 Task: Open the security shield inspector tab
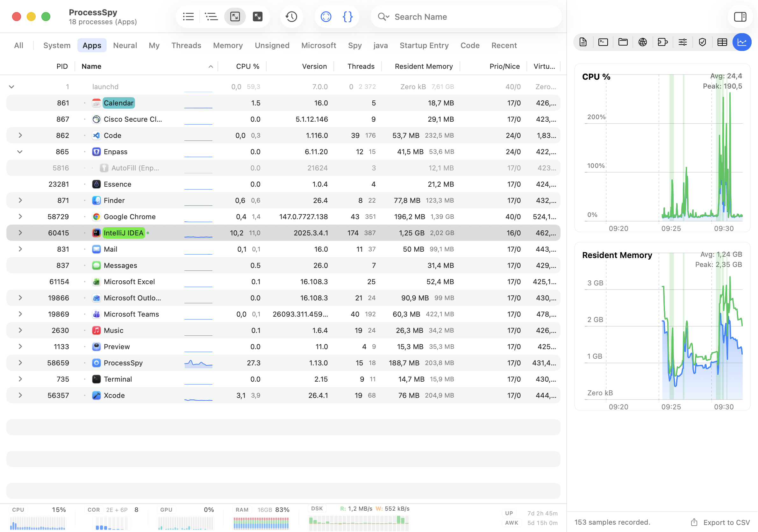pos(702,42)
